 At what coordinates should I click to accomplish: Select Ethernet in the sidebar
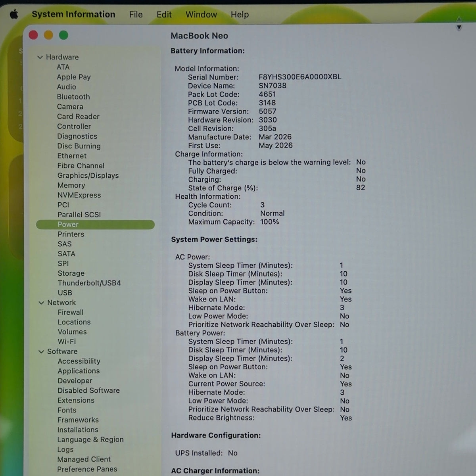pos(72,156)
